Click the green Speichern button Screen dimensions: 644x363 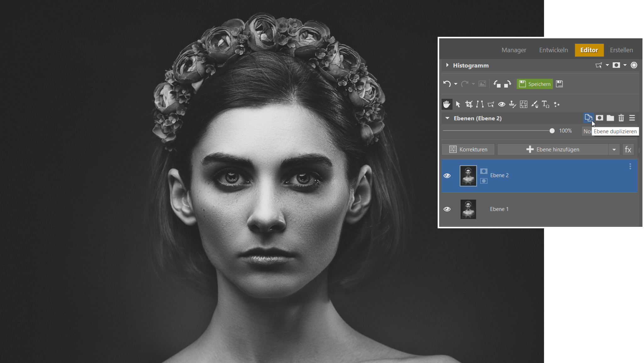[535, 84]
